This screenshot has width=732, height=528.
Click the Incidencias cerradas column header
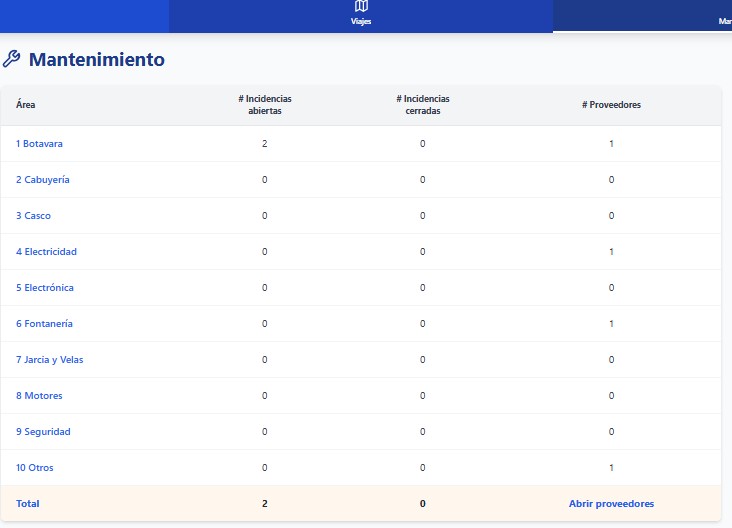tap(423, 105)
